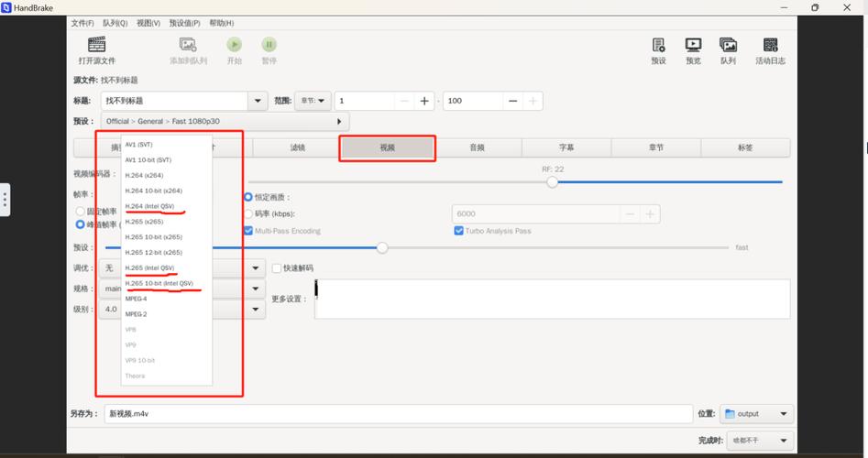Select 固定帧率 constant framerate radio

(x=81, y=212)
